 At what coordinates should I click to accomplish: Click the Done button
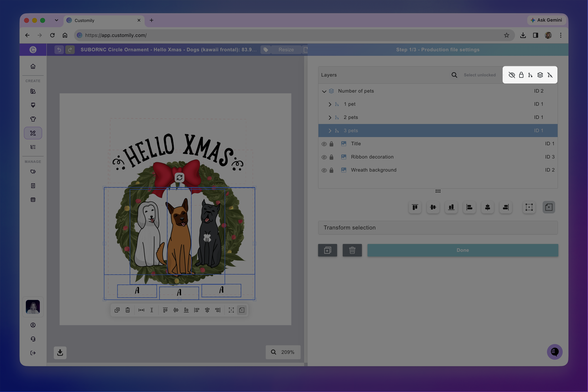(463, 250)
